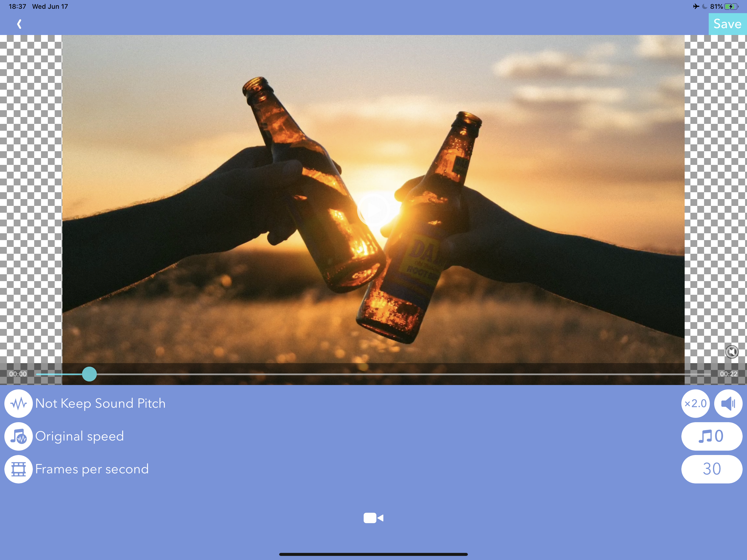The image size is (747, 560).
Task: Select the Original speed label
Action: 80,436
